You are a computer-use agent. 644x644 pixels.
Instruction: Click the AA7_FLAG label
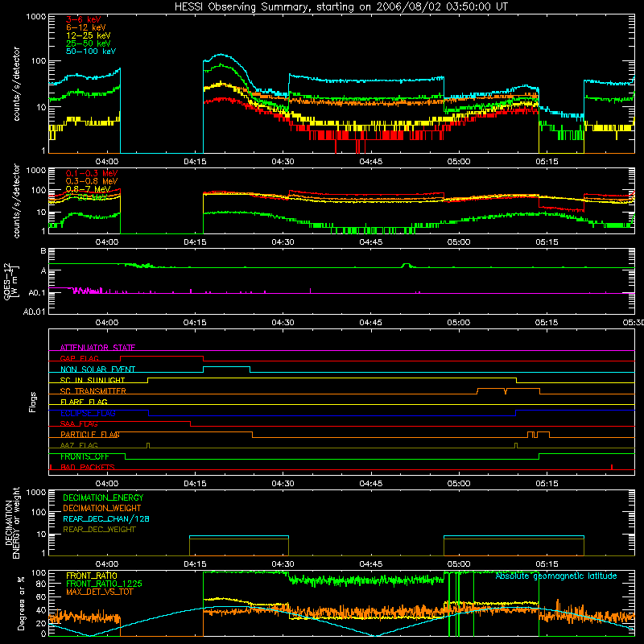click(x=79, y=445)
